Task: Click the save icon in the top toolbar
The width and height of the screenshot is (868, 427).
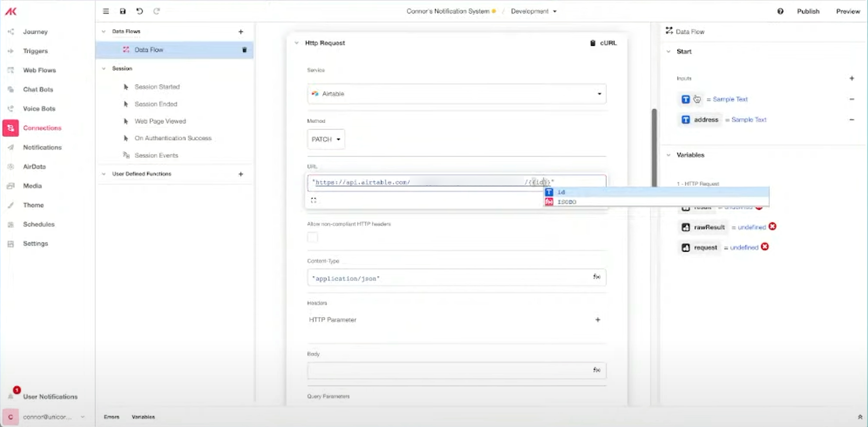Action: pos(123,11)
